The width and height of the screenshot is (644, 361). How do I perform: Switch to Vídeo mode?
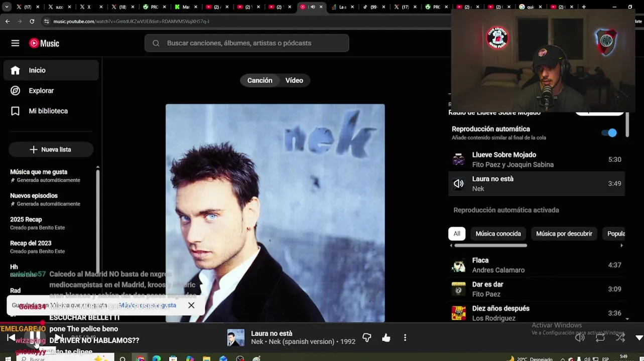coord(294,80)
